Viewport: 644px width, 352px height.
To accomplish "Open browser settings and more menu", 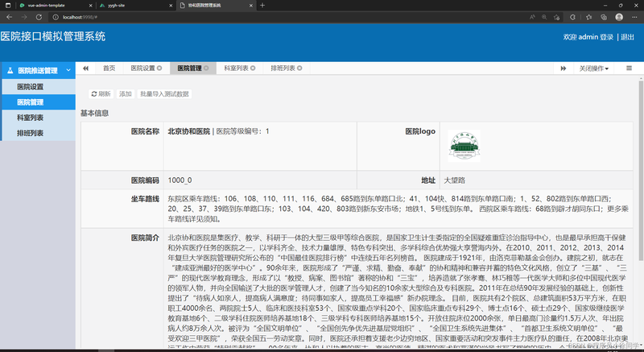I will tap(635, 17).
